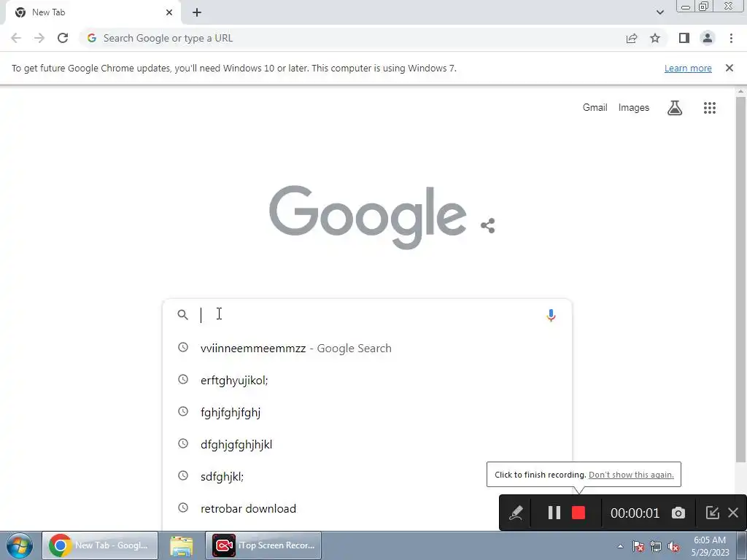
Task: Bookmark this tab with the star icon
Action: tap(655, 38)
